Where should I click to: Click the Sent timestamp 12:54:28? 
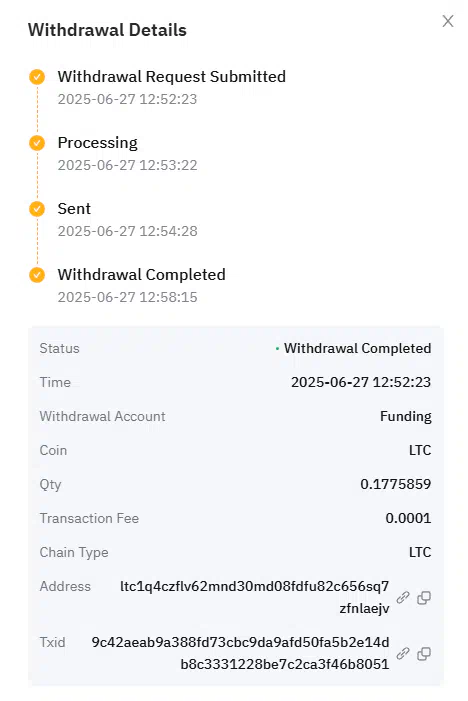pyautogui.click(x=168, y=231)
